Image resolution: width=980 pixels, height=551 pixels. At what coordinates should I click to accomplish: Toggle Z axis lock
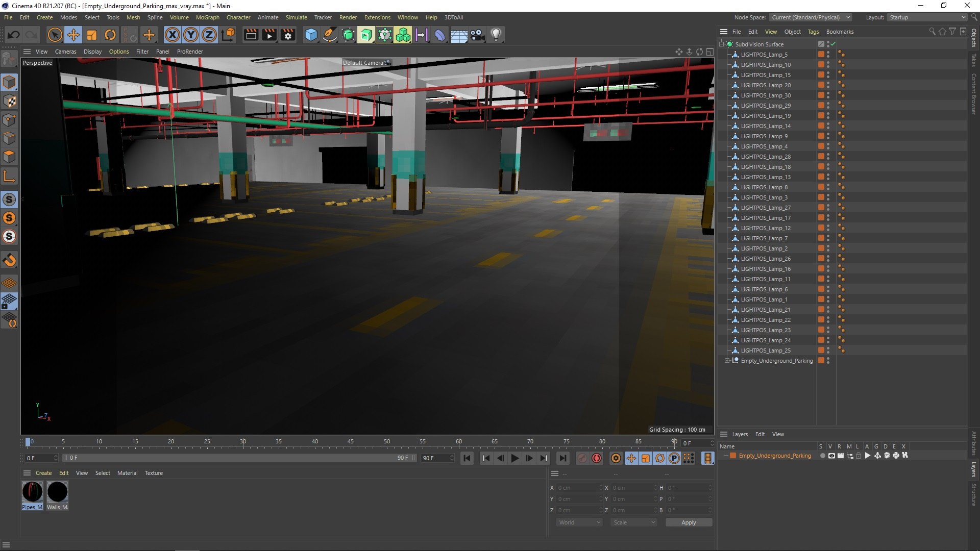point(209,35)
